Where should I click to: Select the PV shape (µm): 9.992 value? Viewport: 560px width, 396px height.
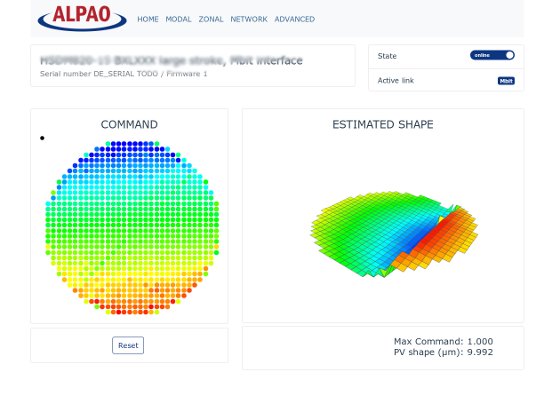443,352
